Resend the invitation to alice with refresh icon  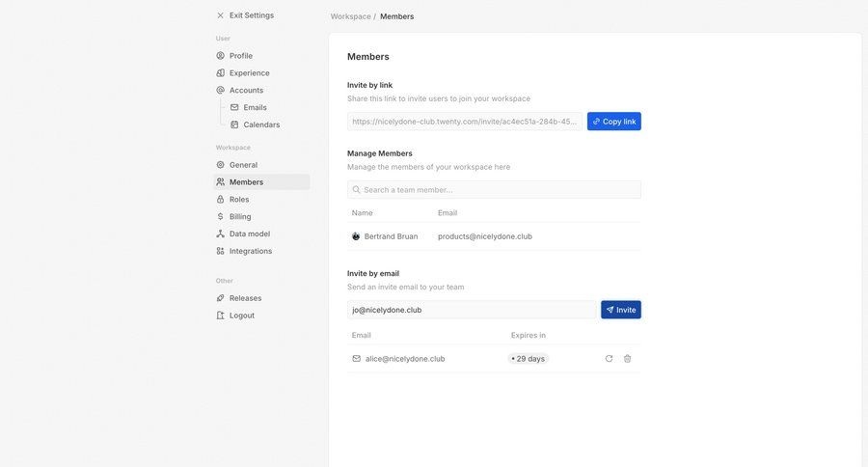tap(609, 358)
